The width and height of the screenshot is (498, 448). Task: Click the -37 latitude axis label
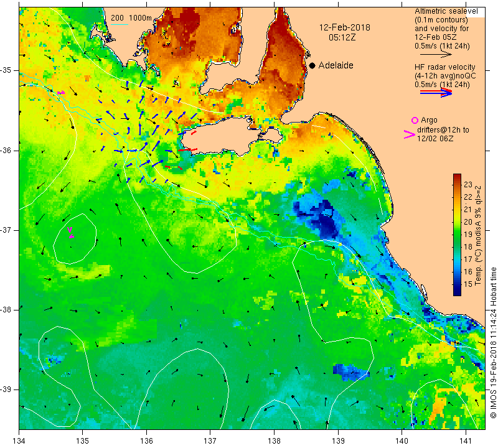click(x=6, y=230)
